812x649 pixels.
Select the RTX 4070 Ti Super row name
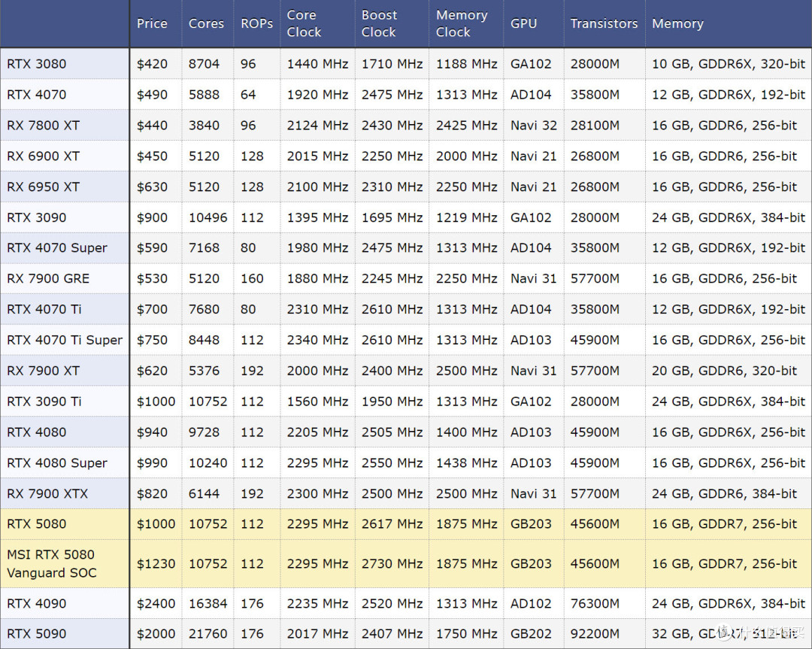coord(65,340)
